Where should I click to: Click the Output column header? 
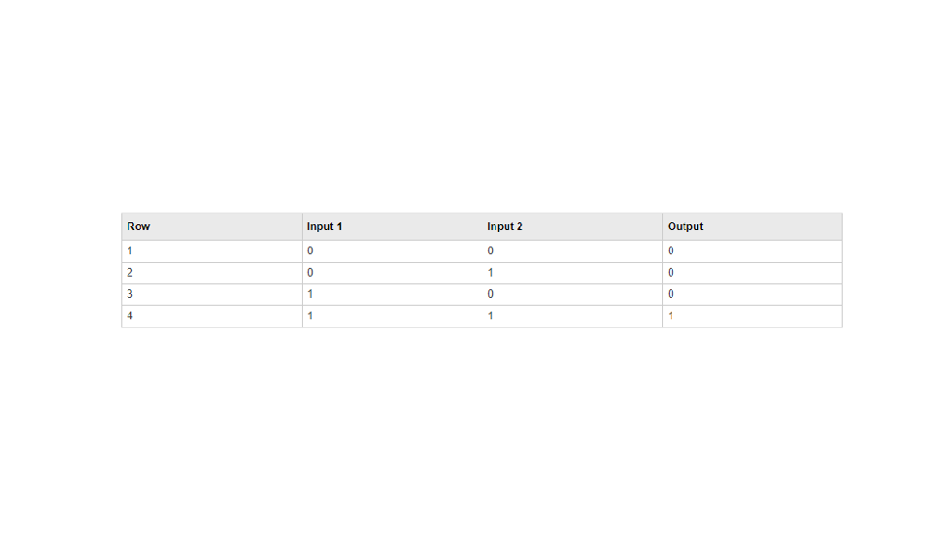[x=685, y=227]
